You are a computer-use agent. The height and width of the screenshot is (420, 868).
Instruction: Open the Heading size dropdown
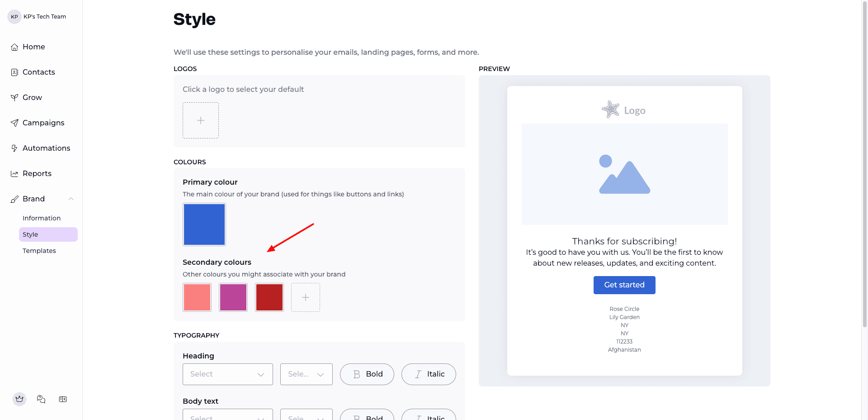(307, 374)
